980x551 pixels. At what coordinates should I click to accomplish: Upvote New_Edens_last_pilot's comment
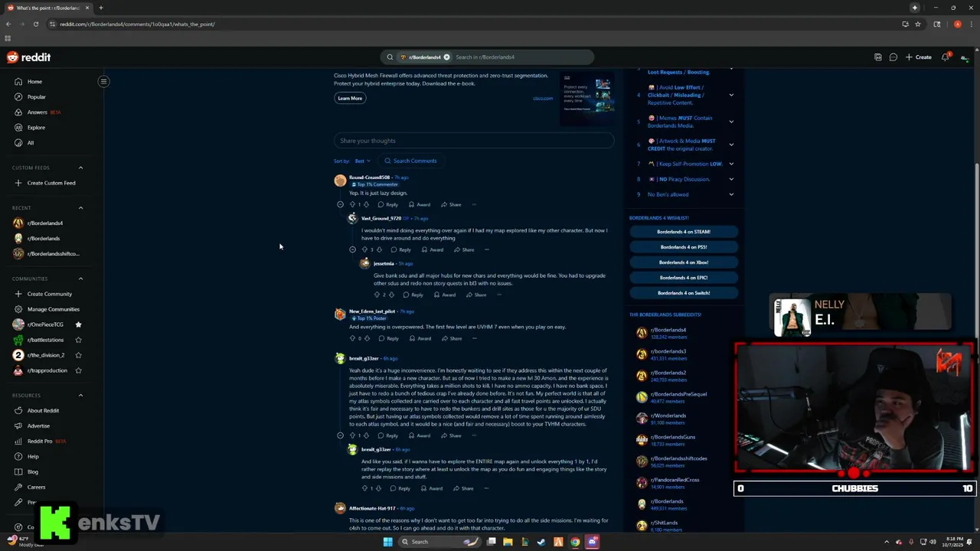point(352,338)
